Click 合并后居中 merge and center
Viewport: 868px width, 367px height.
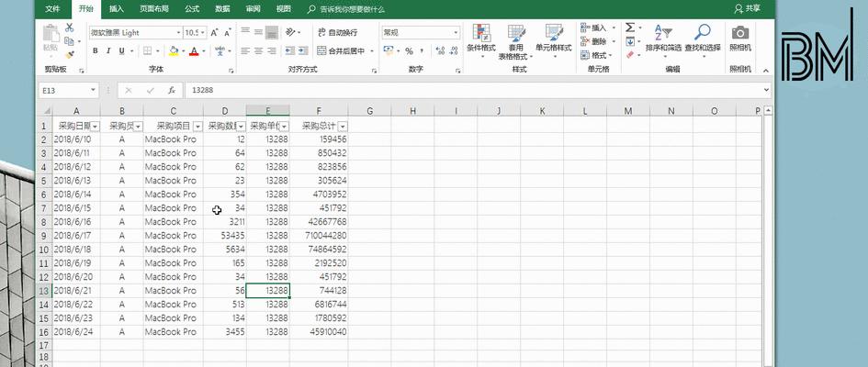pos(341,50)
